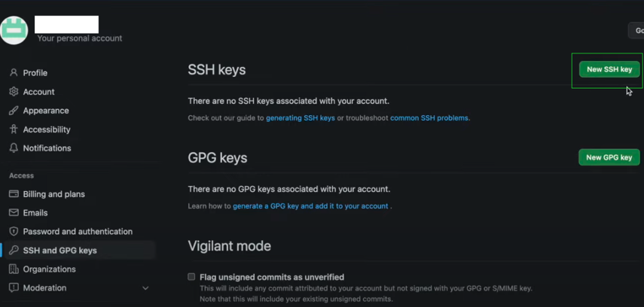Click the Organizations building icon
The height and width of the screenshot is (307, 644).
coord(14,269)
